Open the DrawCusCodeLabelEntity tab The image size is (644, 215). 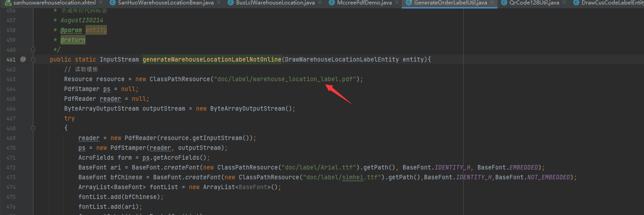pyautogui.click(x=608, y=3)
